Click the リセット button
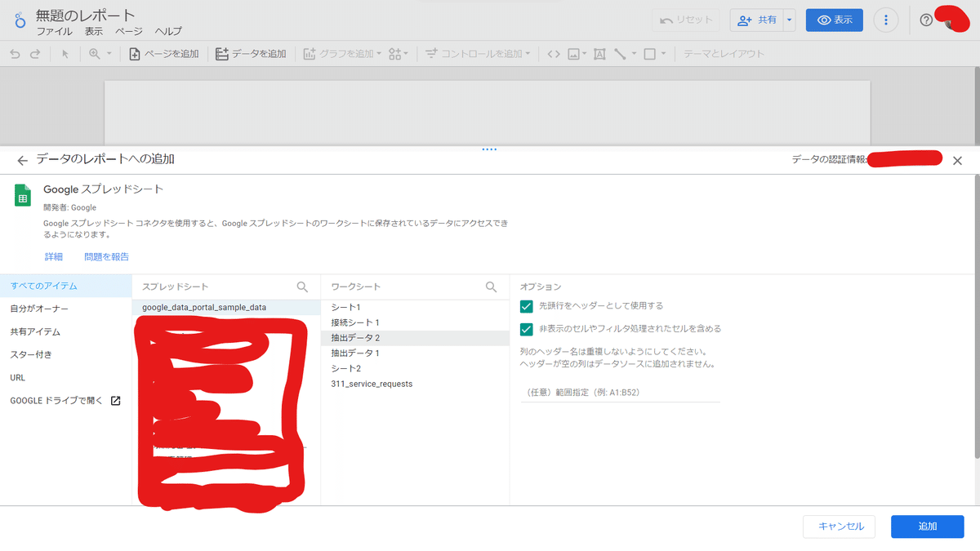The width and height of the screenshot is (980, 551). (x=686, y=20)
